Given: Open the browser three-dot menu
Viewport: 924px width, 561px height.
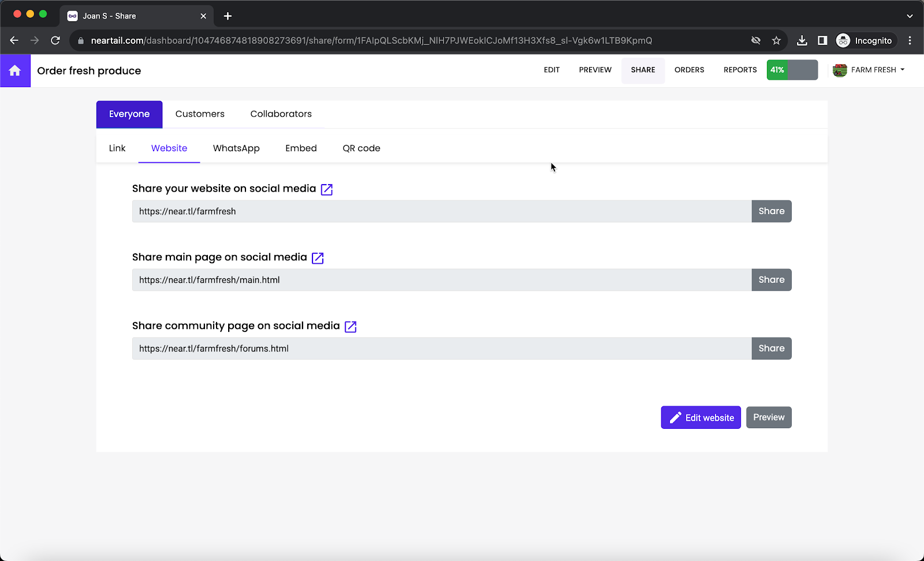Looking at the screenshot, I should click(x=910, y=40).
